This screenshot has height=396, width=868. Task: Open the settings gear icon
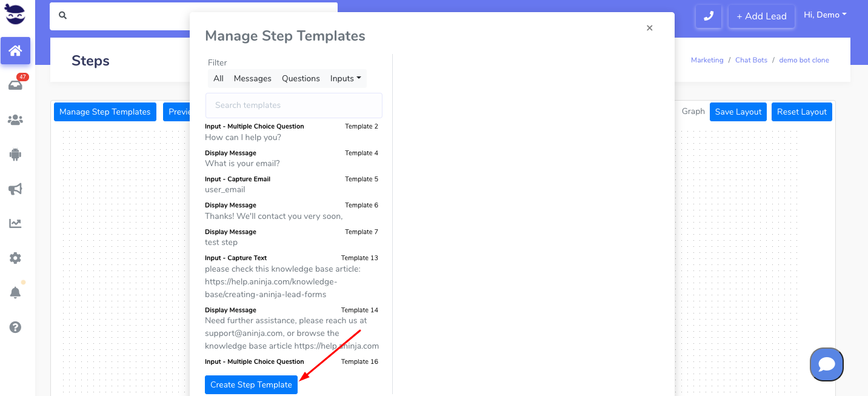(16, 258)
